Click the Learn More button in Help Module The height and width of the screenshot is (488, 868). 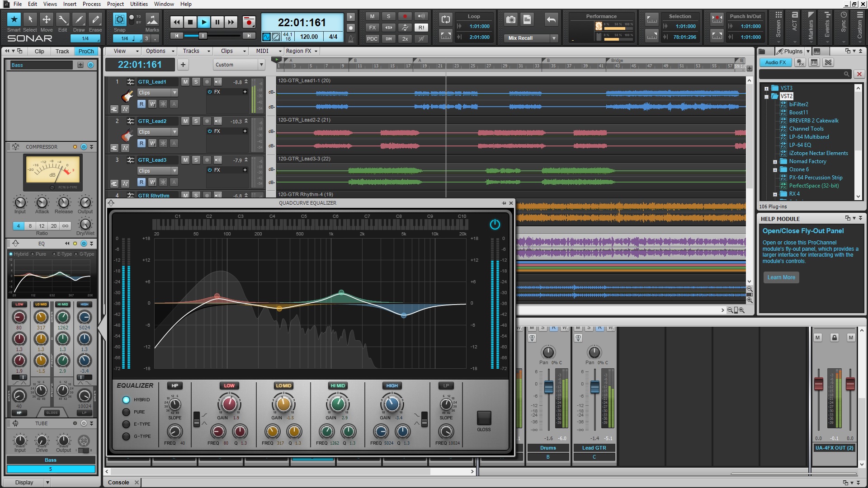pyautogui.click(x=781, y=277)
